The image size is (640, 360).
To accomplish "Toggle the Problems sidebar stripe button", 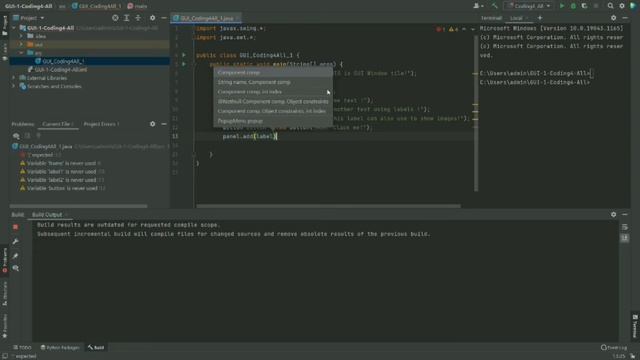I will [4, 260].
